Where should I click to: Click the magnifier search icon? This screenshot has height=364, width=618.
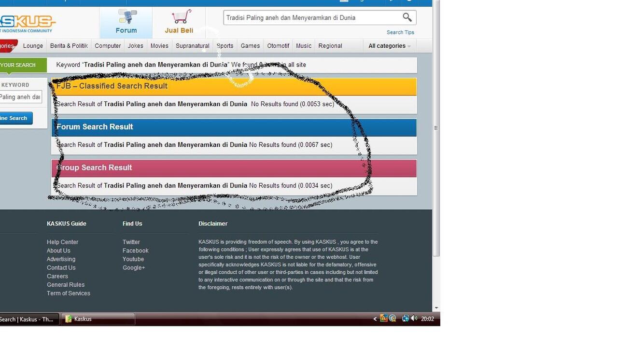pyautogui.click(x=407, y=17)
